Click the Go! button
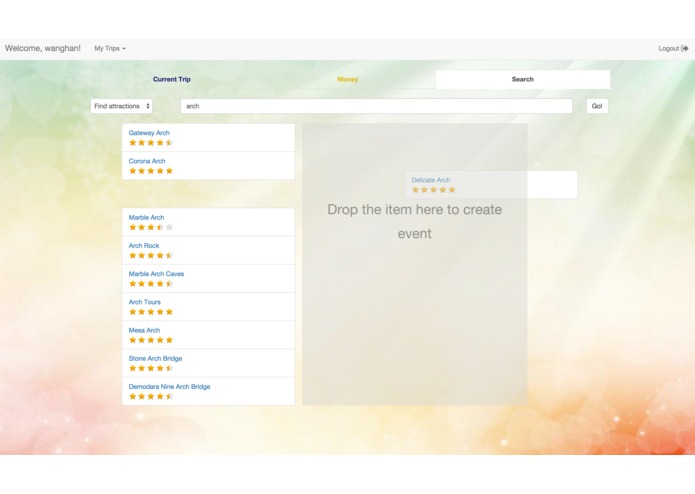 coord(597,106)
